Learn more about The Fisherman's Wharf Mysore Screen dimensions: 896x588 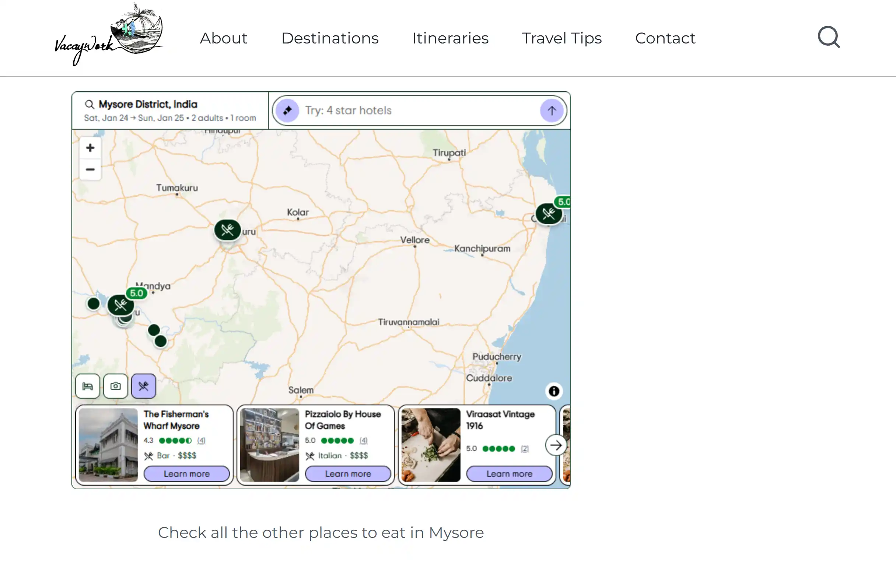click(x=187, y=473)
